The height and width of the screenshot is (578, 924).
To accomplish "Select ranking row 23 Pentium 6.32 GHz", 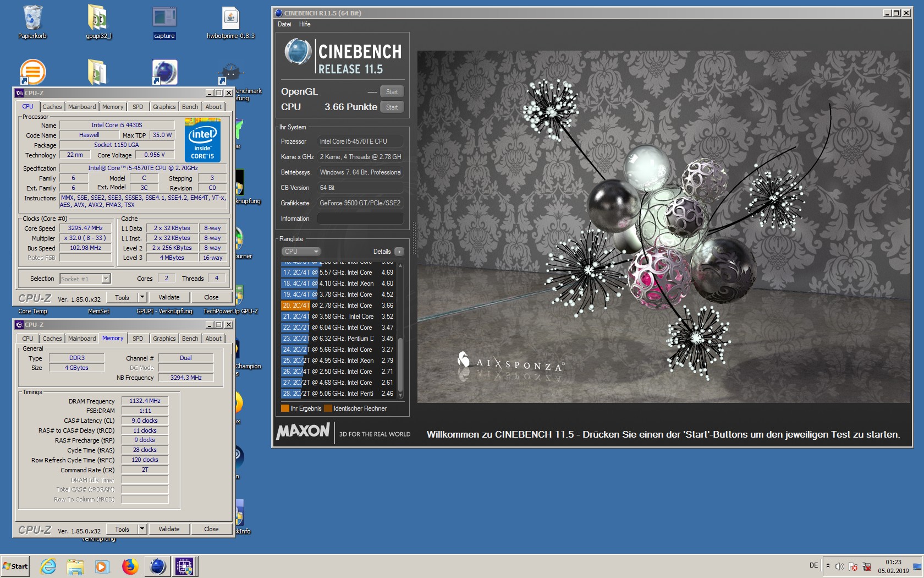I will (x=339, y=339).
